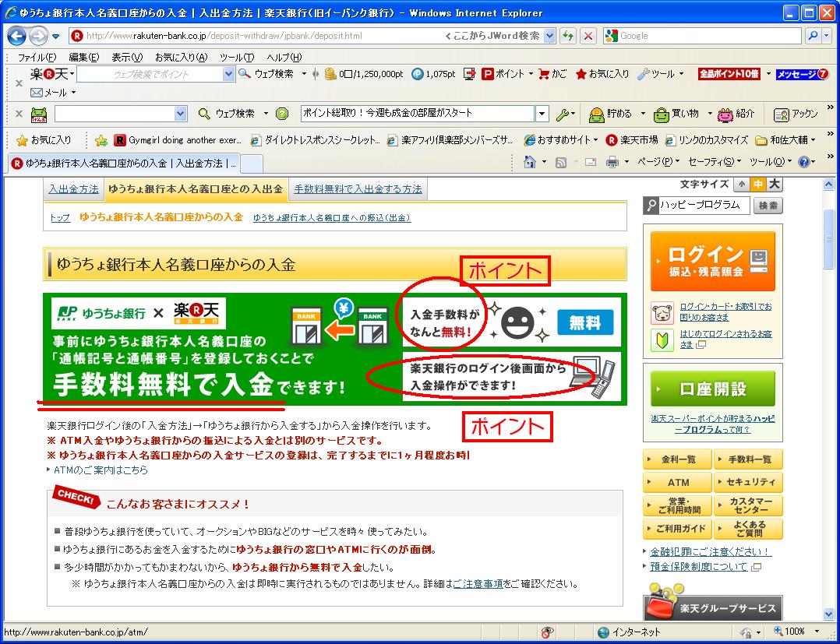Click the Rakuten toolbar ポイント icon

(487, 74)
